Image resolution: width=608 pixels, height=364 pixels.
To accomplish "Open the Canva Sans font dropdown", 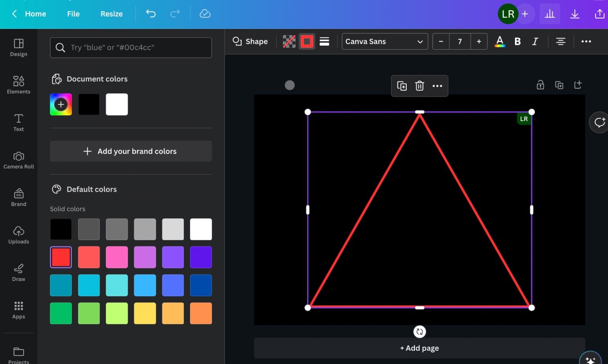I will [x=384, y=41].
